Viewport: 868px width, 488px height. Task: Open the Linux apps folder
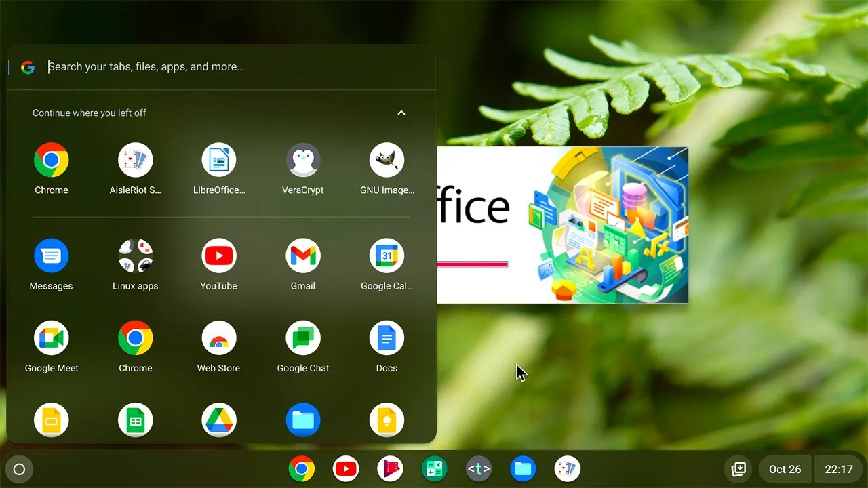136,256
